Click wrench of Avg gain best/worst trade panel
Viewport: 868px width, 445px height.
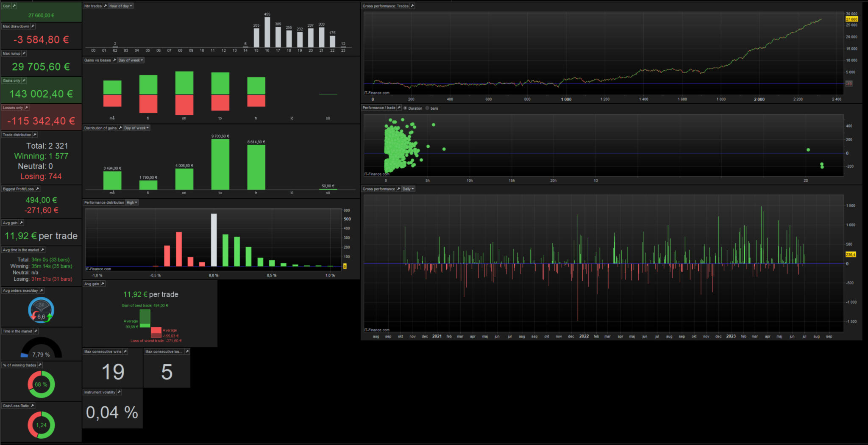103,284
